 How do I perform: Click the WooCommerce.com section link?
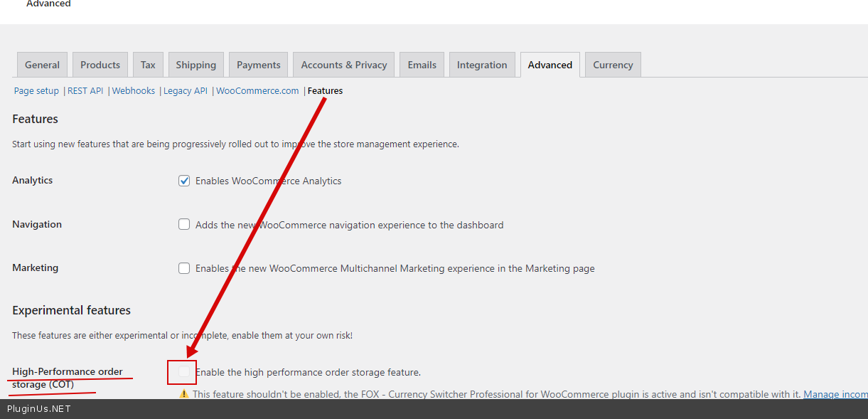pos(257,91)
